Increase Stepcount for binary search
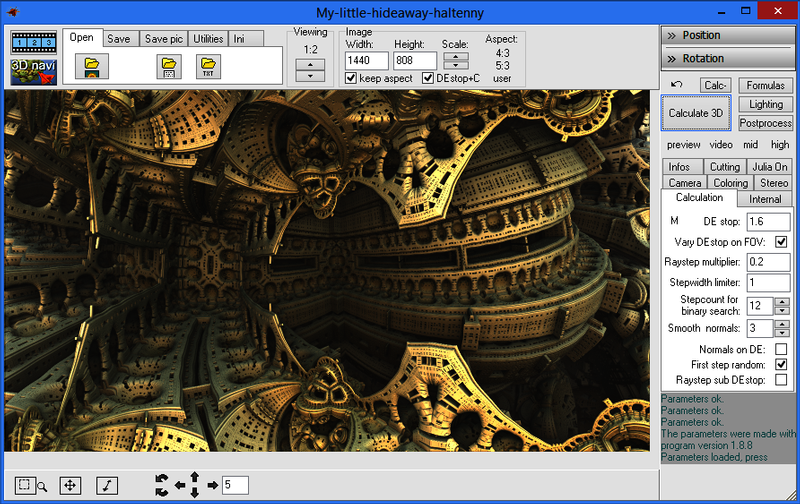Screen dimensions: 800x504 pos(782,301)
